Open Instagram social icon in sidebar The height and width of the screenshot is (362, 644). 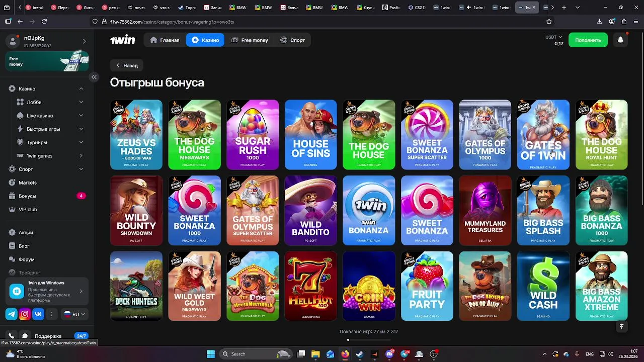point(25,314)
